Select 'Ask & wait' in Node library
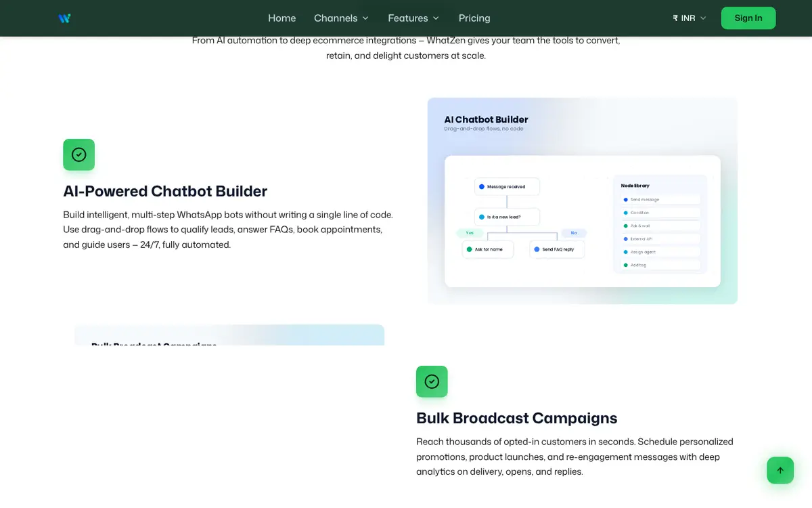Image resolution: width=812 pixels, height=508 pixels. tap(660, 226)
